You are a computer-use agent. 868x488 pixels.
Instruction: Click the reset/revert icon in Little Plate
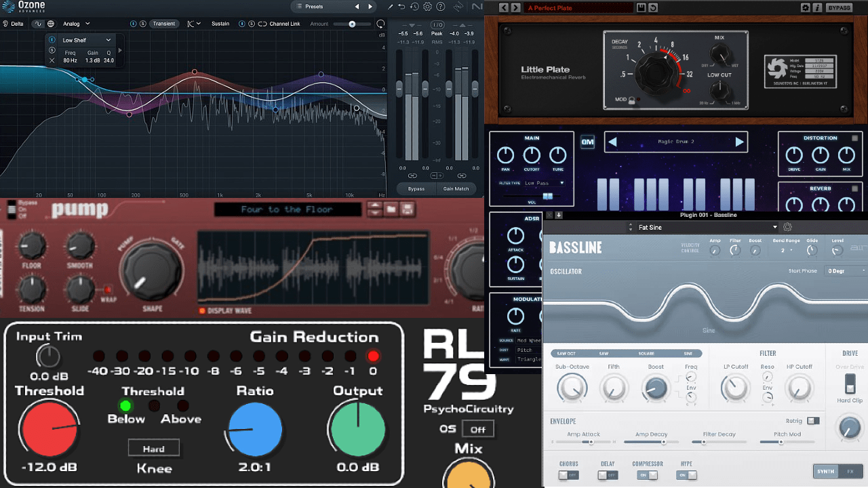(x=652, y=7)
